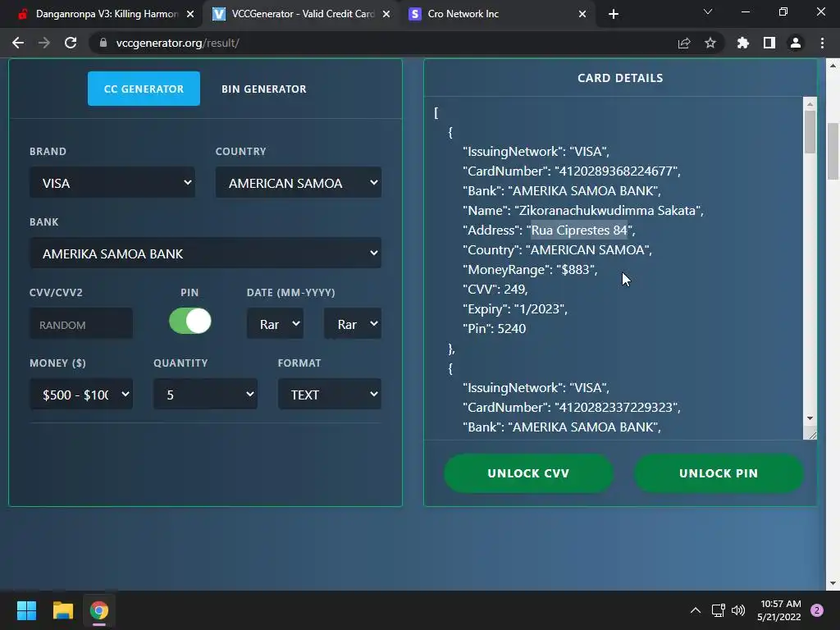Bookmark this page with the star
This screenshot has height=630, width=840.
(x=710, y=43)
